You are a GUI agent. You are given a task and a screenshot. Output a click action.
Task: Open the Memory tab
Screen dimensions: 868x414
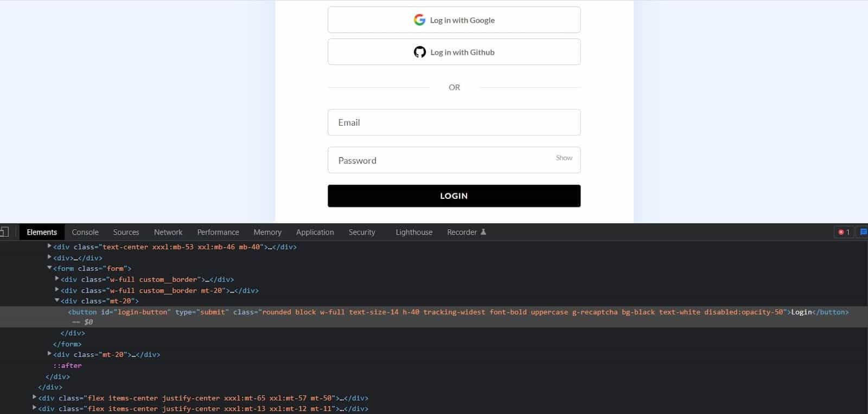tap(267, 232)
